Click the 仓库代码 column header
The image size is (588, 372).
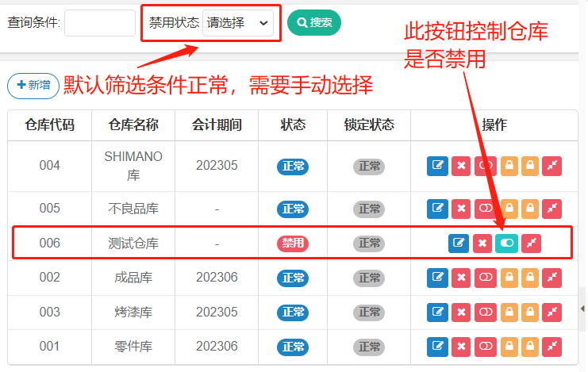click(50, 125)
